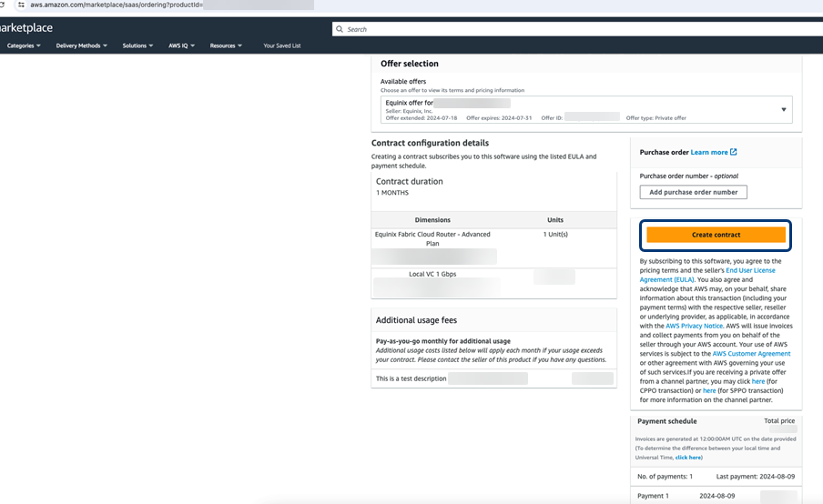
Task: Open the Resources dropdown menu
Action: (x=226, y=45)
